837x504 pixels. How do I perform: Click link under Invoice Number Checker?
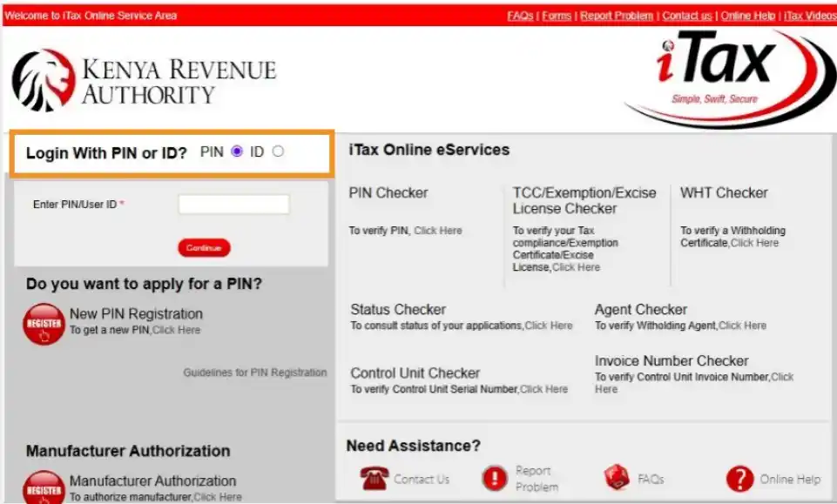694,383
